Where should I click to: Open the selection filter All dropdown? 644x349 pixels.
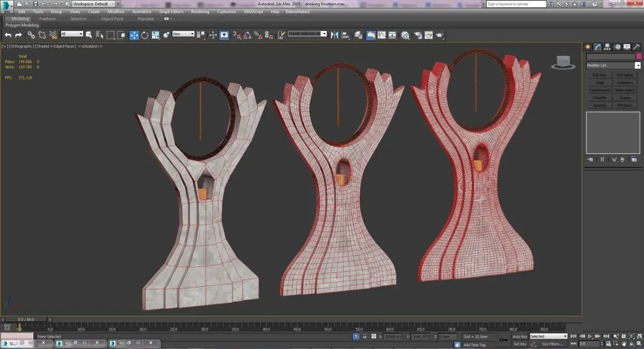[72, 34]
